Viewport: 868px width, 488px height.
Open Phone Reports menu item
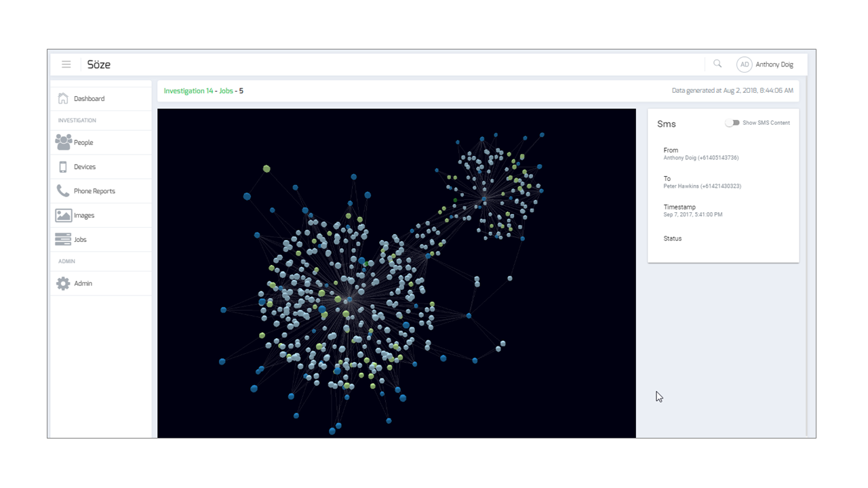coord(101,191)
